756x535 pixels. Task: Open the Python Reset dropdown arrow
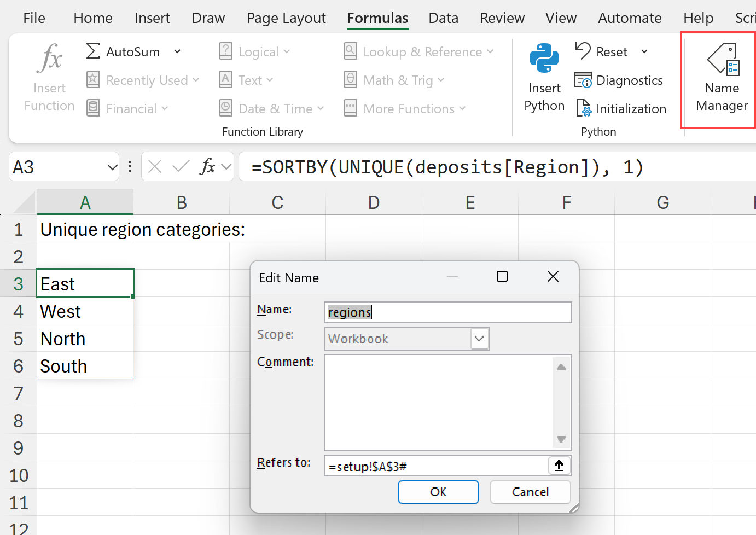644,52
